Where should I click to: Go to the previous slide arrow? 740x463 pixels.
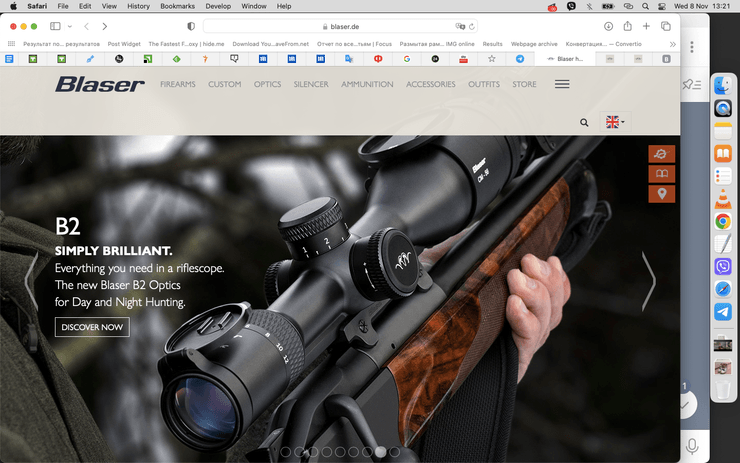click(31, 281)
